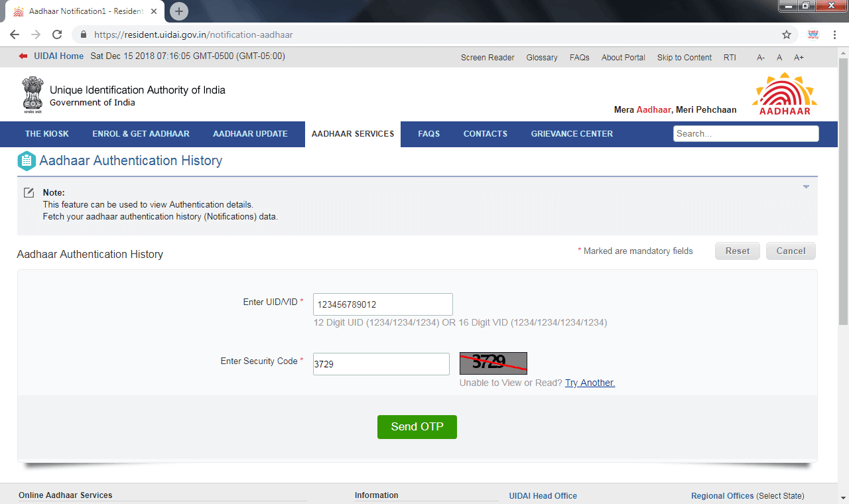Decrease font size with A-
This screenshot has height=504, width=849.
pyautogui.click(x=761, y=58)
